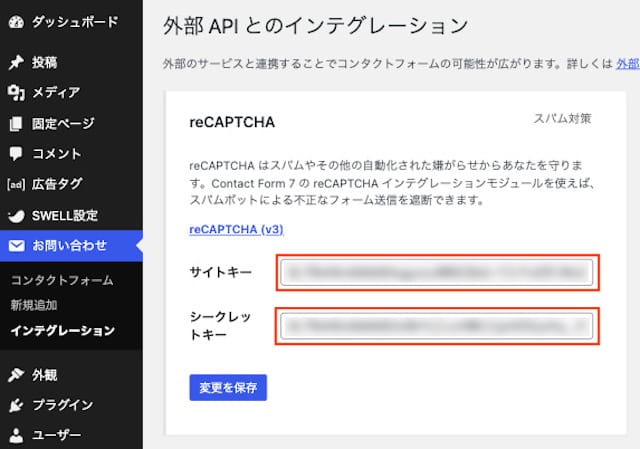Click the シークレットキー input field
The image size is (640, 449).
(437, 326)
